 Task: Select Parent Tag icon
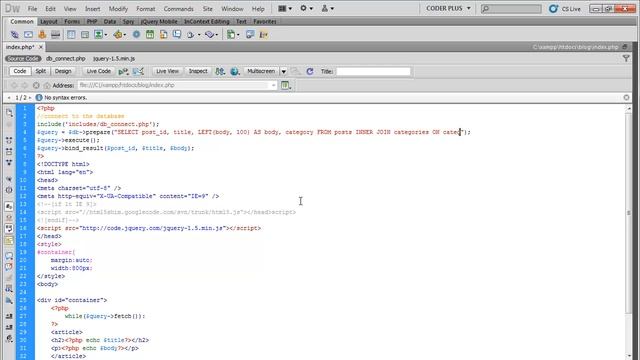point(9,179)
